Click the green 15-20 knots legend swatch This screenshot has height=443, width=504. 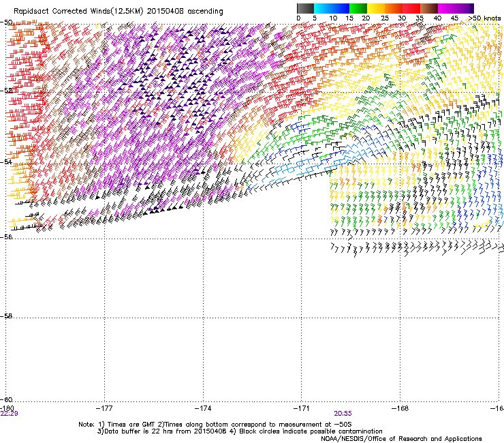coord(358,9)
